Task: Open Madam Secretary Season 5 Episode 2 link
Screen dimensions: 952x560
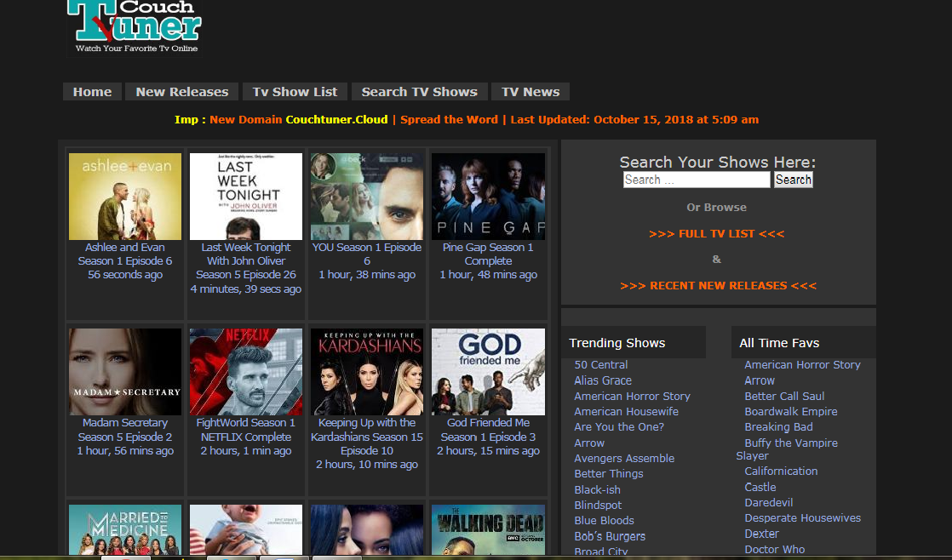Action: 125,430
